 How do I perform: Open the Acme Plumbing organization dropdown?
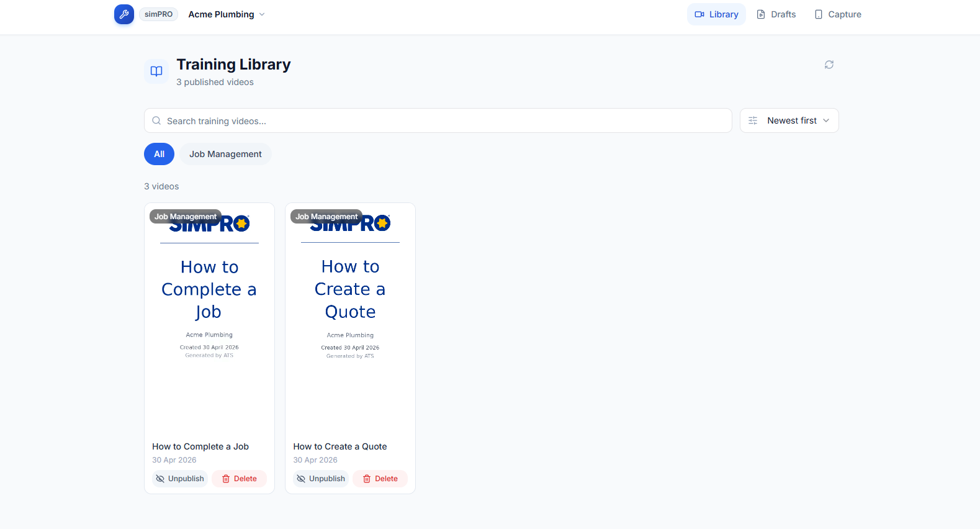point(227,14)
